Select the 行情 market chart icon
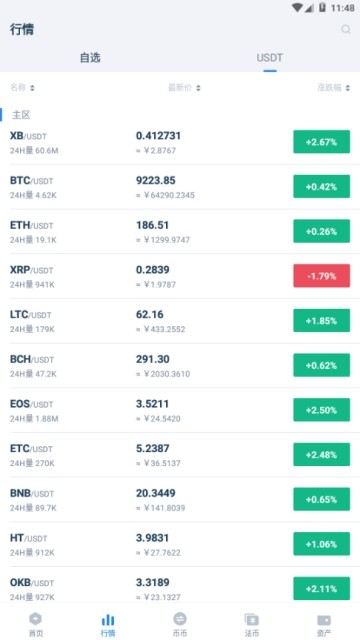 click(108, 620)
